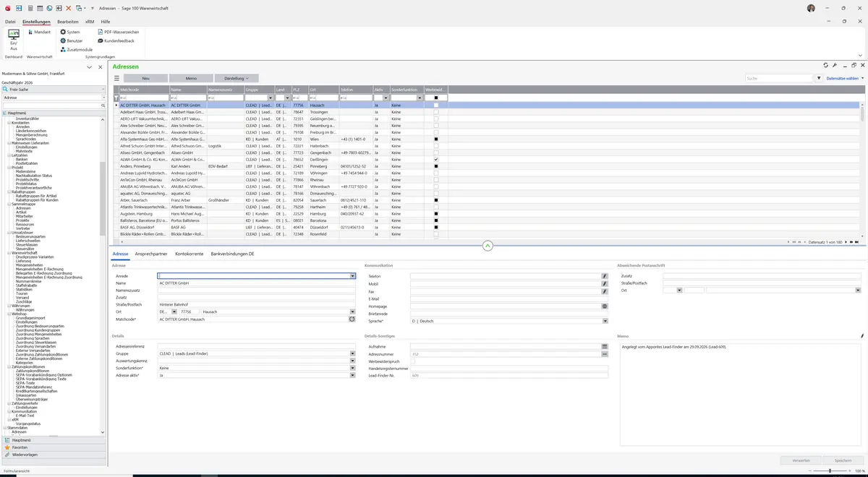Click the red X icon in quick access toolbar

click(69, 8)
